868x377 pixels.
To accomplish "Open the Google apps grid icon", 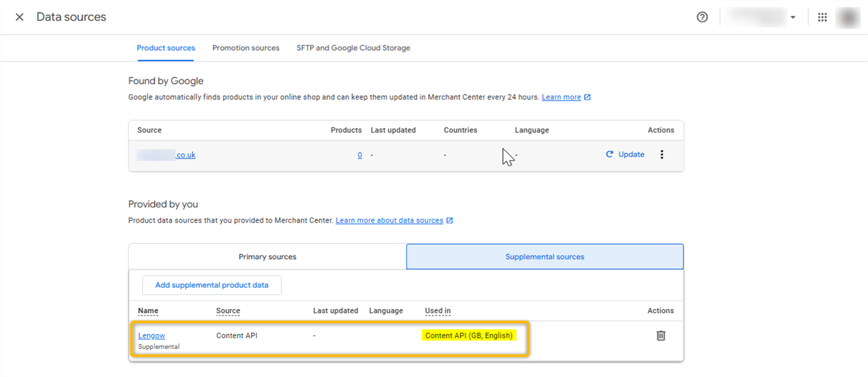I will tap(822, 17).
